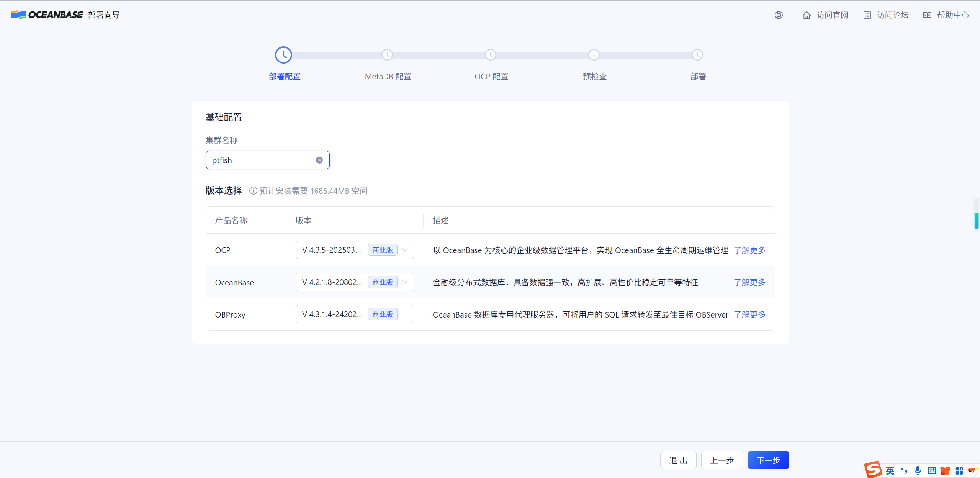This screenshot has height=478, width=980.
Task: Click the 商业版 tag in OCP row
Action: pyautogui.click(x=383, y=250)
